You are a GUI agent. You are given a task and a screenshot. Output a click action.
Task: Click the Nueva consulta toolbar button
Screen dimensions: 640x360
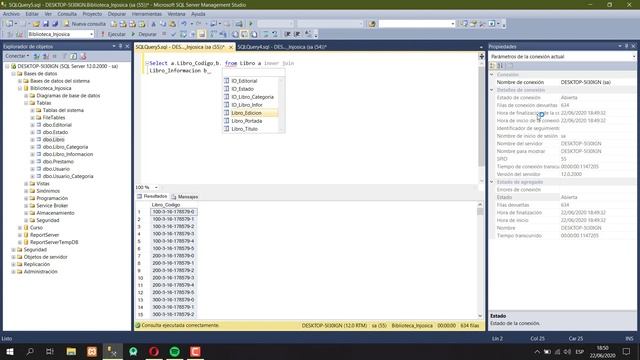(x=84, y=24)
